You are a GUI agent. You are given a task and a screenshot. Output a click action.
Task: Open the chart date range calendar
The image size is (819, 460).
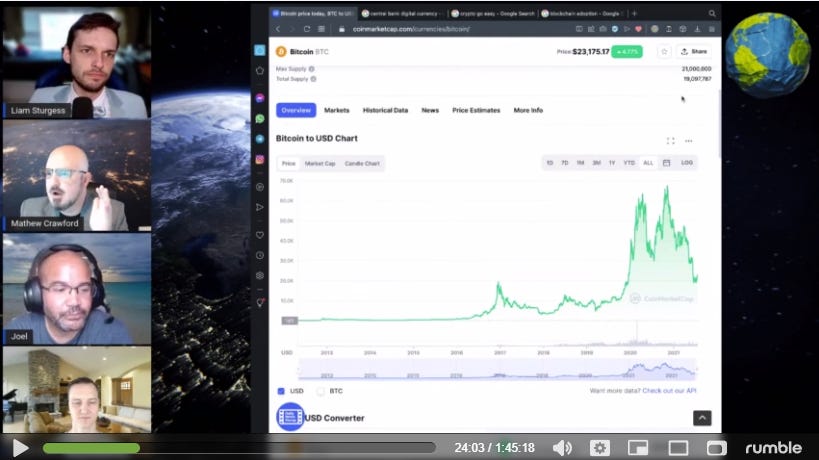(666, 163)
